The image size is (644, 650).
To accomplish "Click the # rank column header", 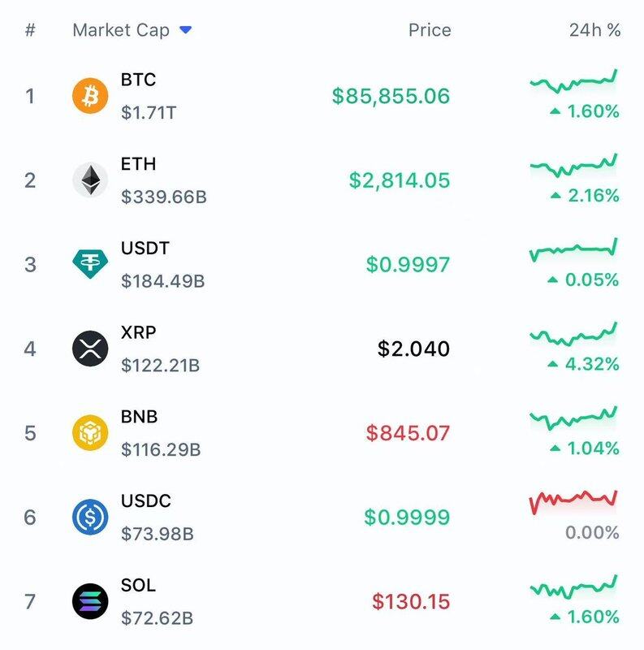I will coord(30,30).
